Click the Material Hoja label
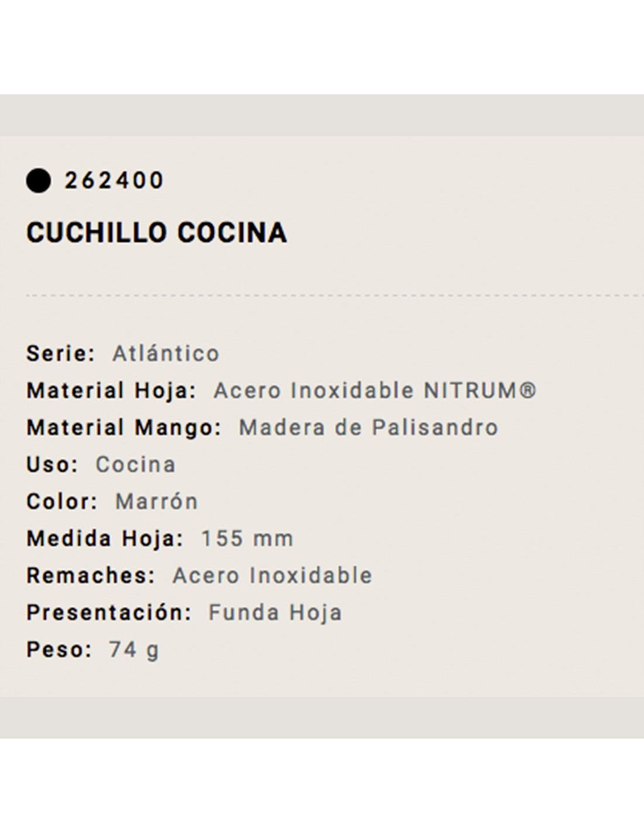 111,391
